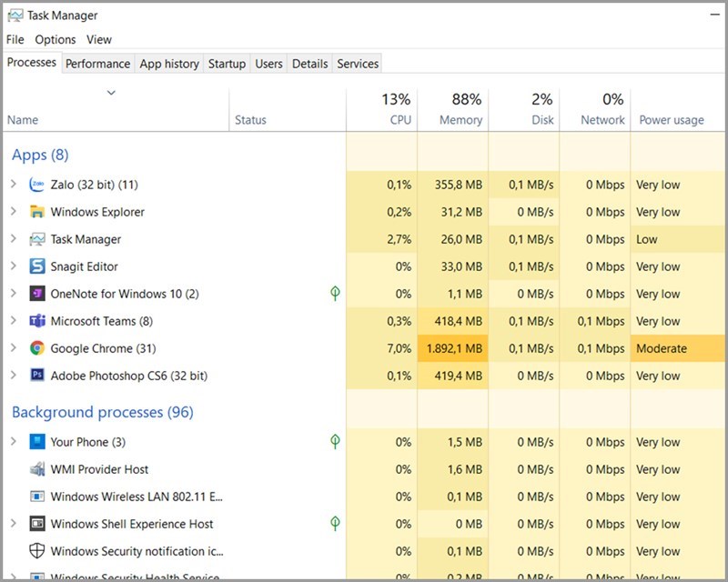Viewport: 728px width, 582px height.
Task: Collapse the column header chevron above Name
Action: [x=111, y=93]
